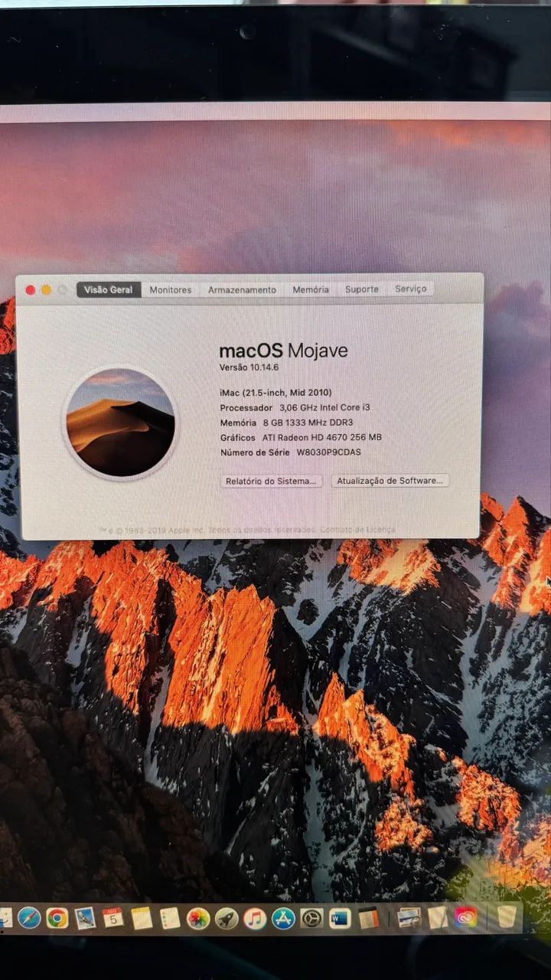Click the Mojave desert image icon
Viewport: 551px width, 980px height.
click(x=120, y=423)
